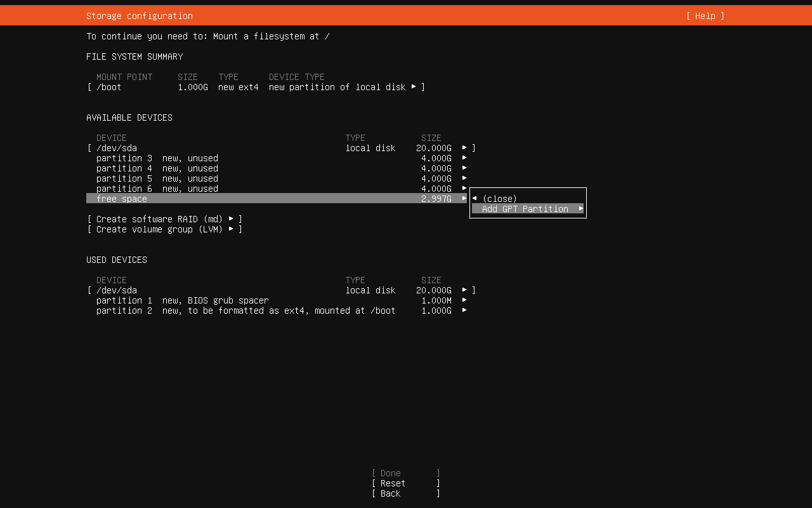
Task: Click the greyed-out Done button
Action: click(x=405, y=473)
